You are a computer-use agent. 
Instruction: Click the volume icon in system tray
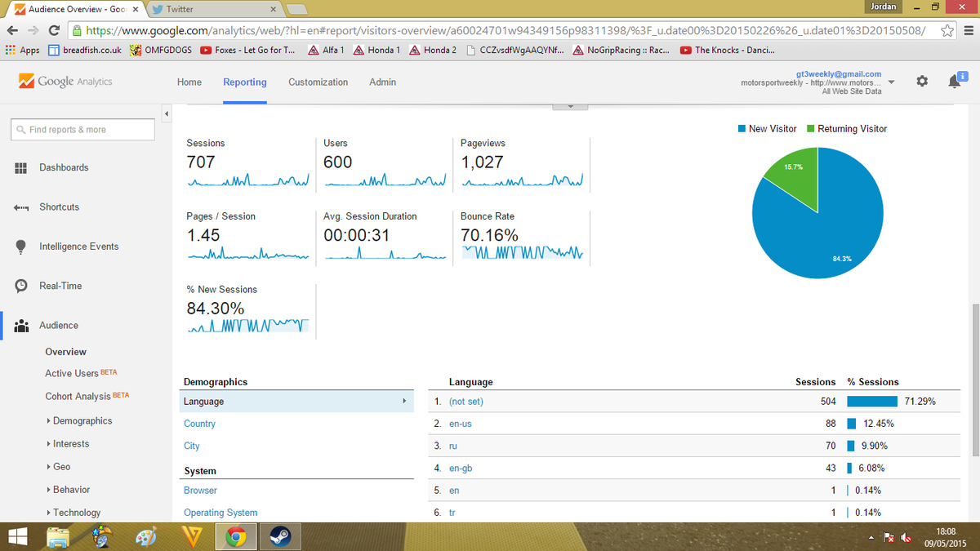click(x=906, y=537)
